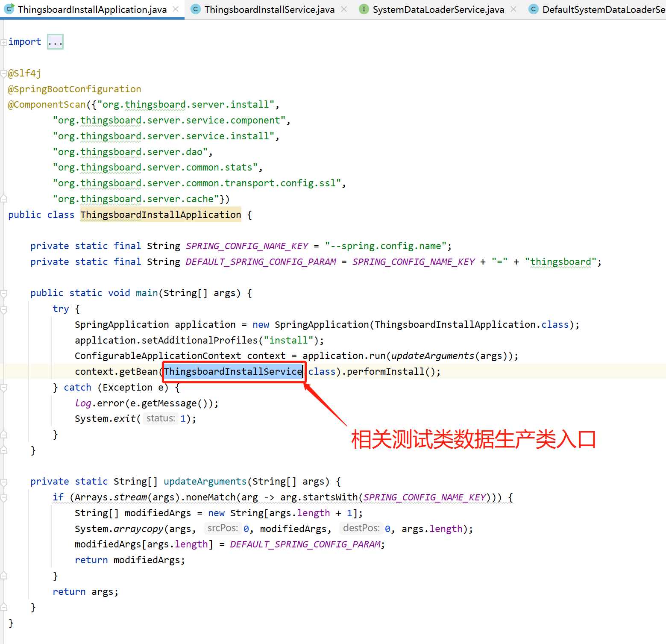666x644 pixels.
Task: Click the interface icon on SystemDataLoaderService.java tab
Action: pos(364,9)
